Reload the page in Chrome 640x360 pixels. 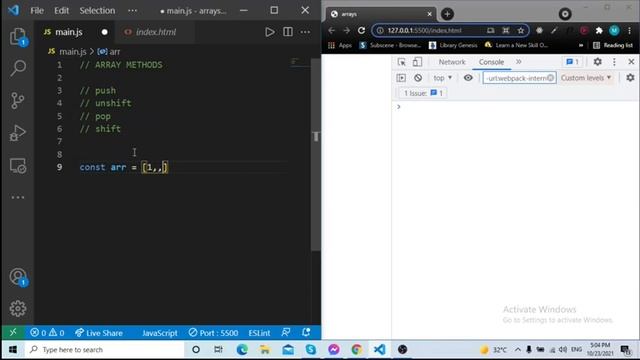(x=362, y=31)
